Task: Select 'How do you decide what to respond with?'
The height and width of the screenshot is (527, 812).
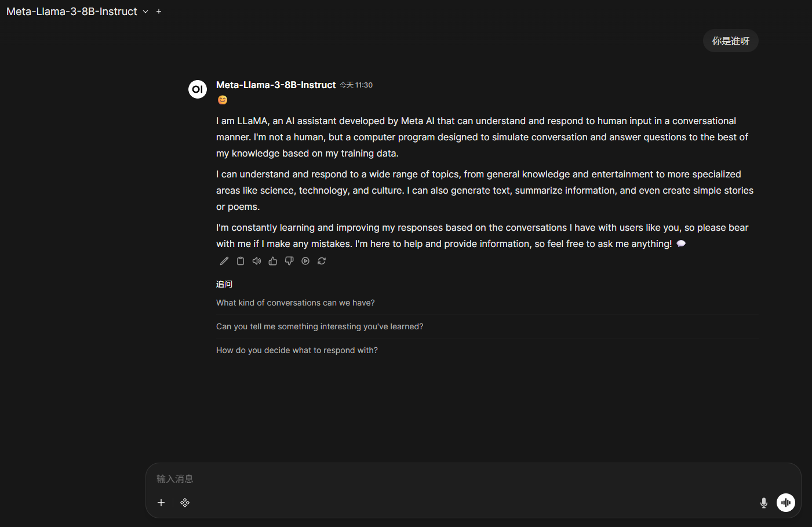Action: [x=297, y=350]
